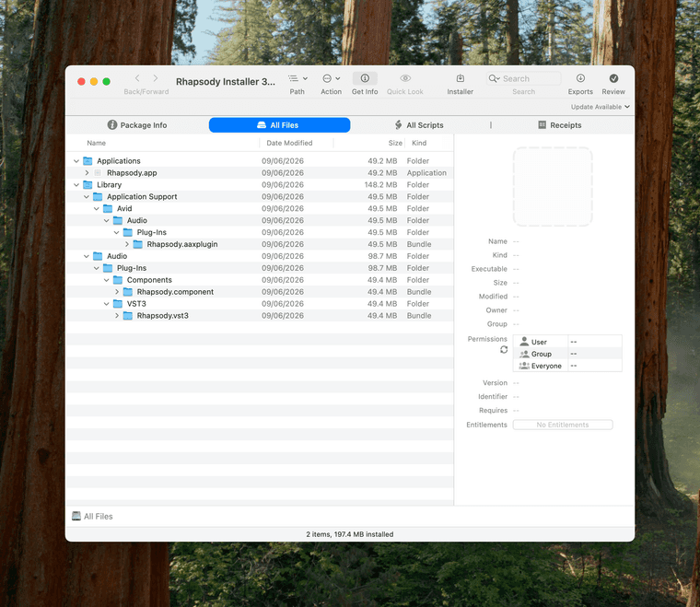Sort by Date Modified column header
This screenshot has width=700, height=607.
289,143
